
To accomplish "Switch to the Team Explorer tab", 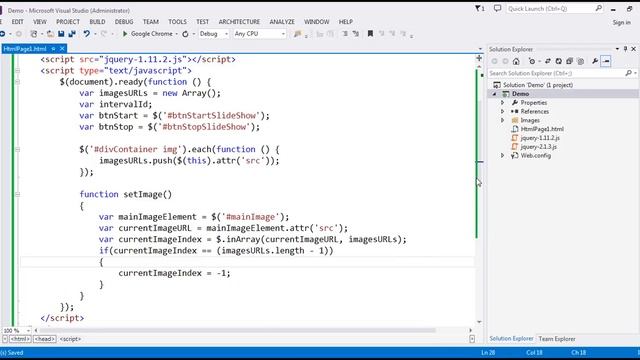I will pyautogui.click(x=557, y=339).
